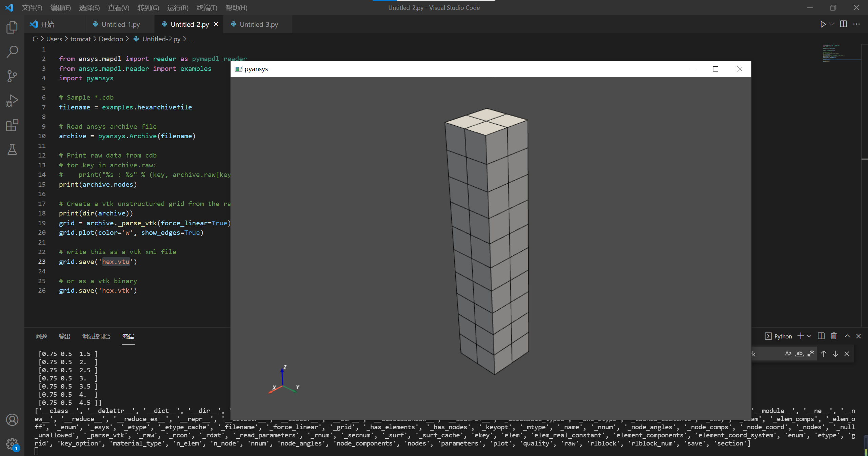Toggle Use Regular Expression in terminal find
Screen dimensions: 868x456
click(x=811, y=354)
